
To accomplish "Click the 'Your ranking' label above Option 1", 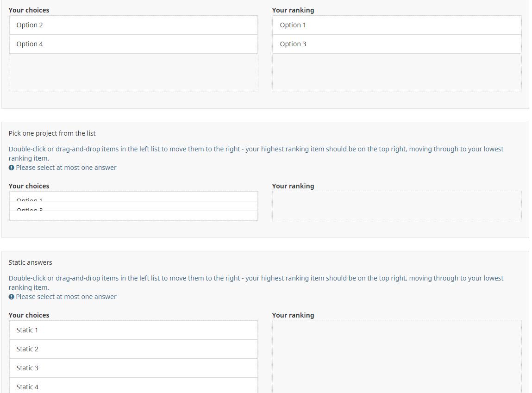I will tap(293, 10).
